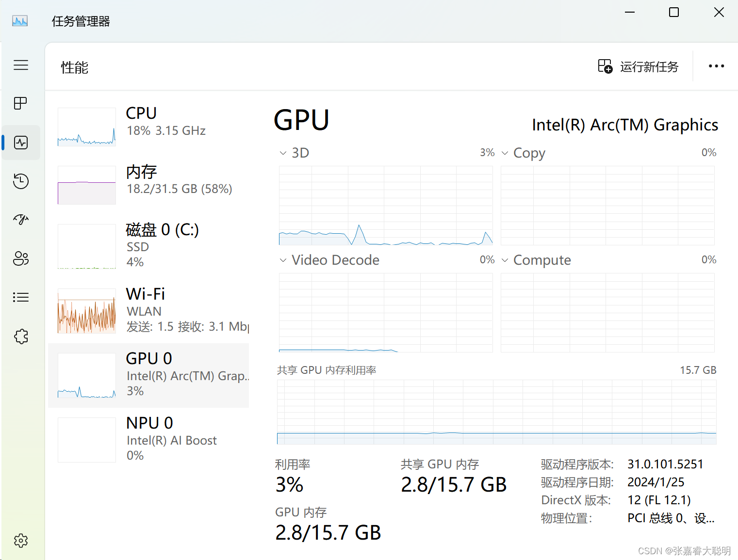Collapse the Copy engine graph section
This screenshot has width=738, height=560.
click(505, 153)
